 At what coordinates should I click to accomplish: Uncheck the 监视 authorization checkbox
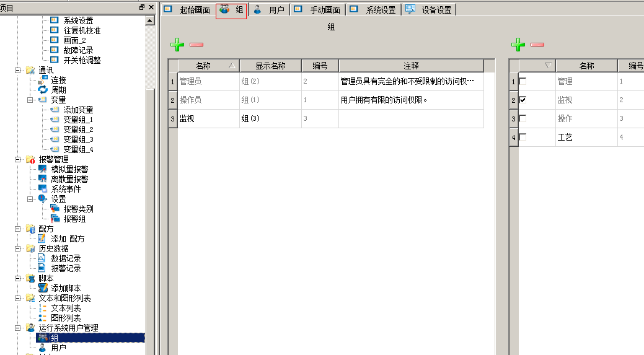[x=523, y=100]
